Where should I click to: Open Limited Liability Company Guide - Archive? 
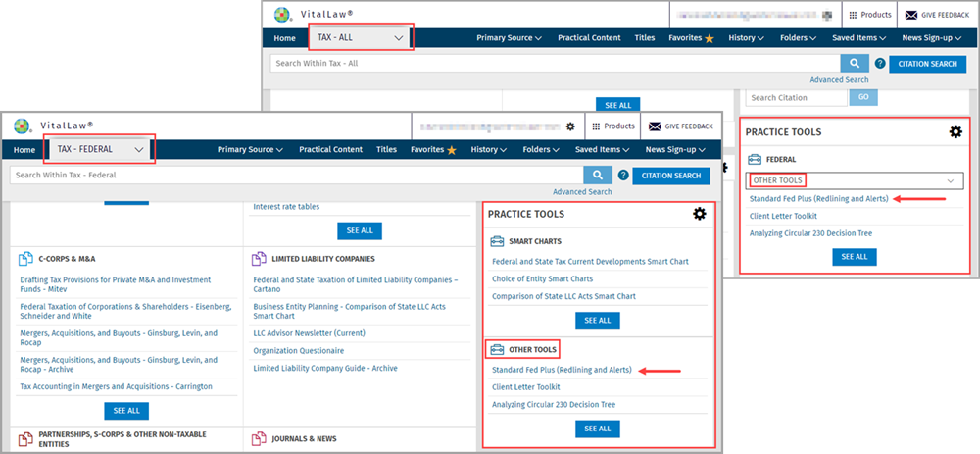point(325,369)
